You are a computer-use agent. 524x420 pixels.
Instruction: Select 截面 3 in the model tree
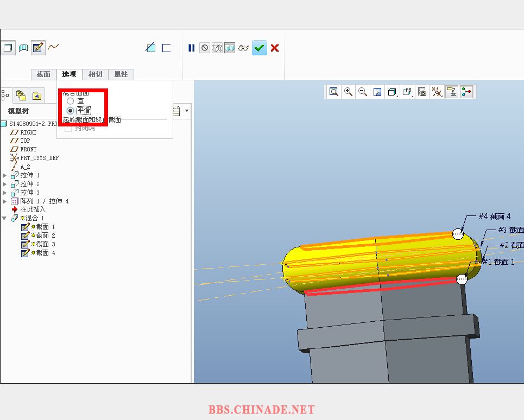45,244
